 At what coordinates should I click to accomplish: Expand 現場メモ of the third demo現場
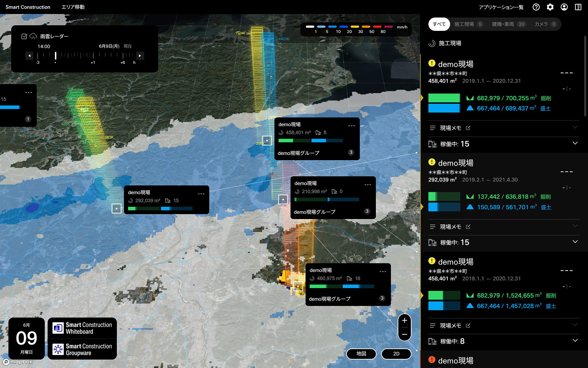pyautogui.click(x=575, y=325)
